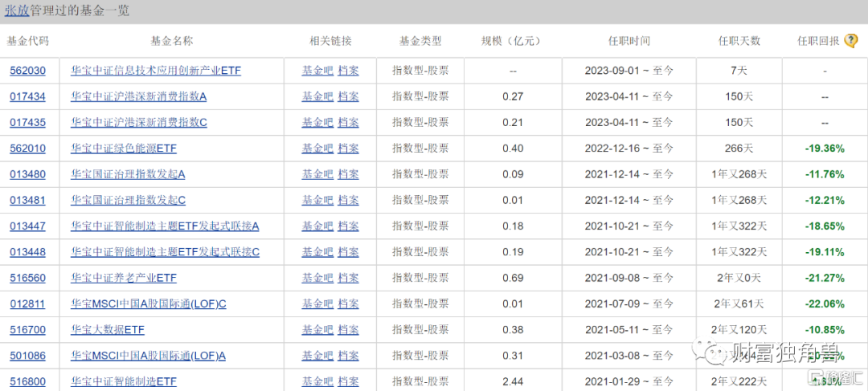Open 档案 link in the 562030 row
Screen dimensions: 868x391
348,71
